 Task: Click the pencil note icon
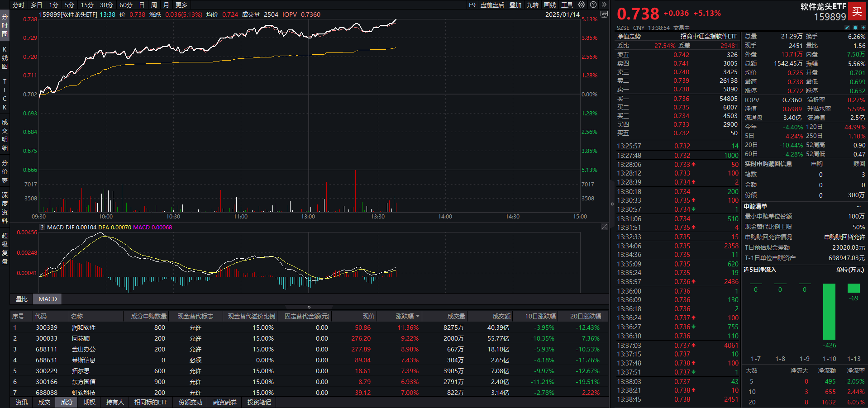click(847, 28)
